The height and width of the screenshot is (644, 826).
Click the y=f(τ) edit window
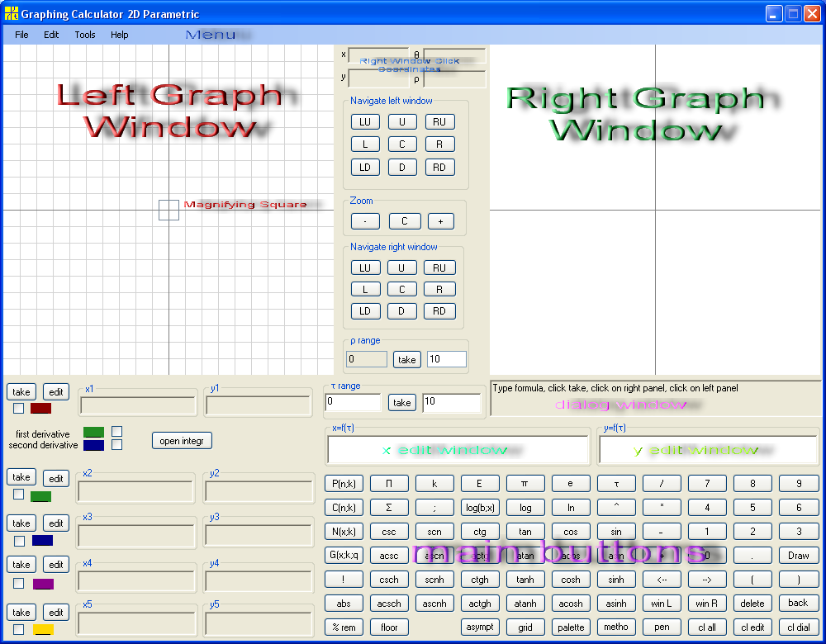pos(707,450)
